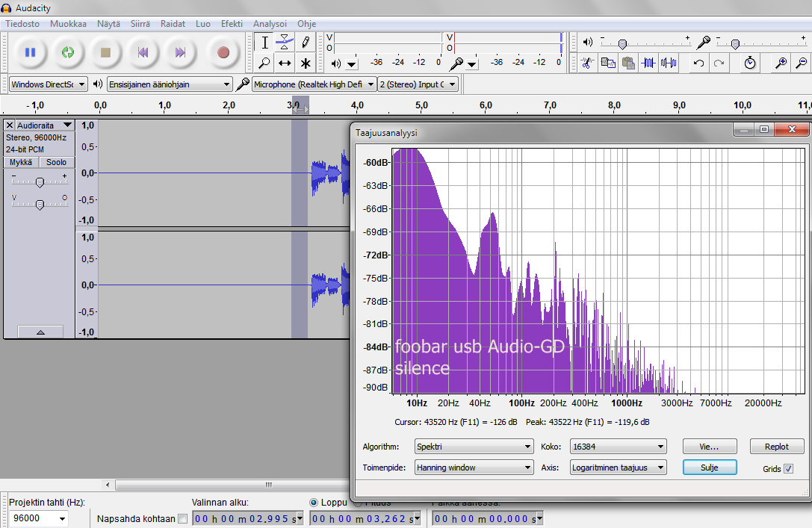Image resolution: width=812 pixels, height=528 pixels.
Task: Click the recording volume slider knob
Action: click(735, 45)
